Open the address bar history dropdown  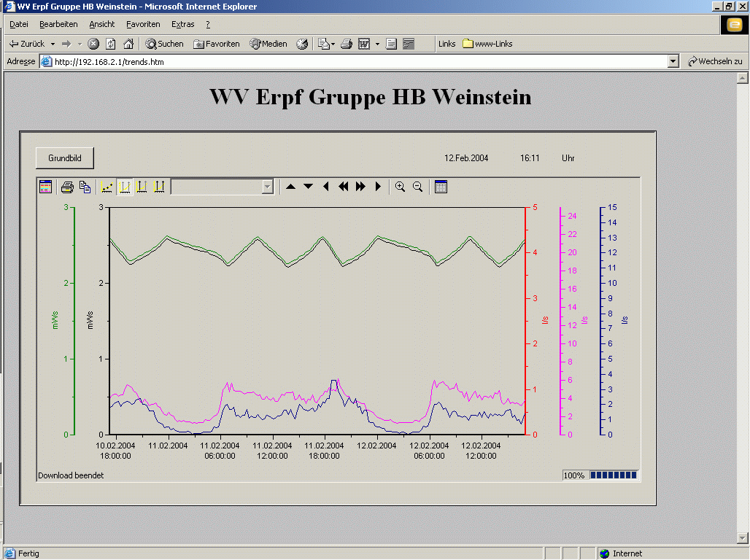pyautogui.click(x=673, y=61)
